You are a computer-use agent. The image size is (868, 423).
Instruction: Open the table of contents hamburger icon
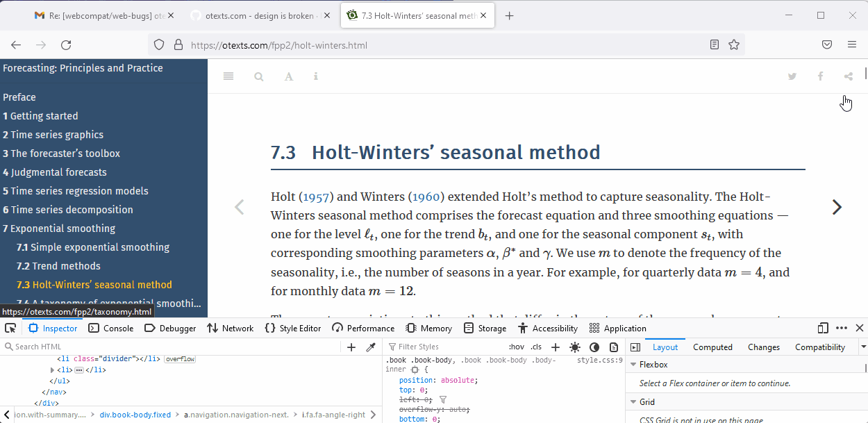click(x=228, y=76)
